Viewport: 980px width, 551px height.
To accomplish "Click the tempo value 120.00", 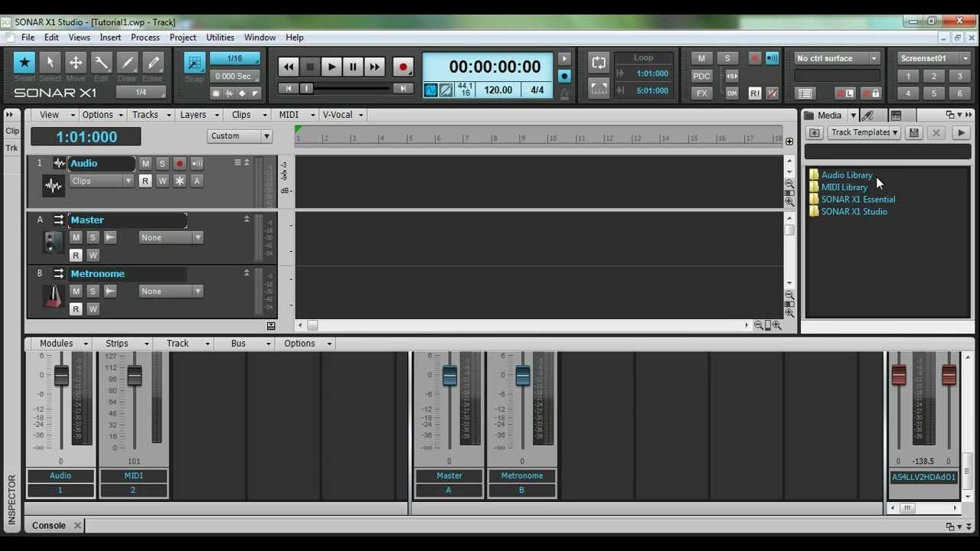I will 498,90.
